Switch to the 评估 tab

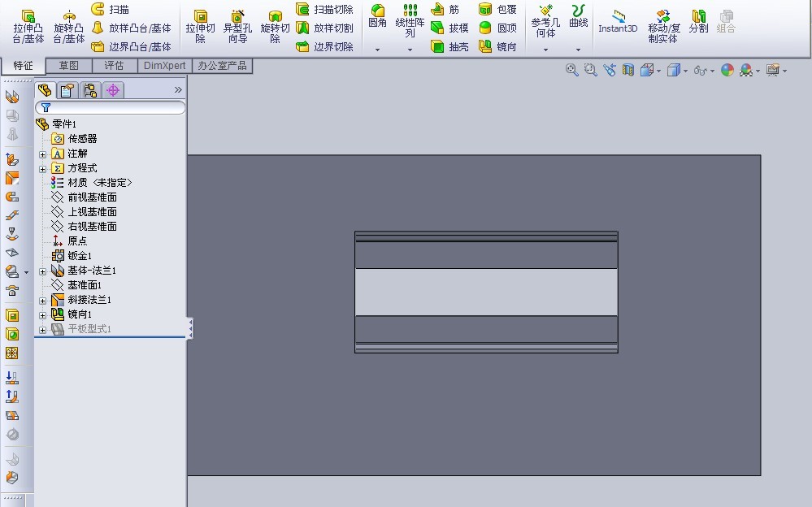pos(115,66)
